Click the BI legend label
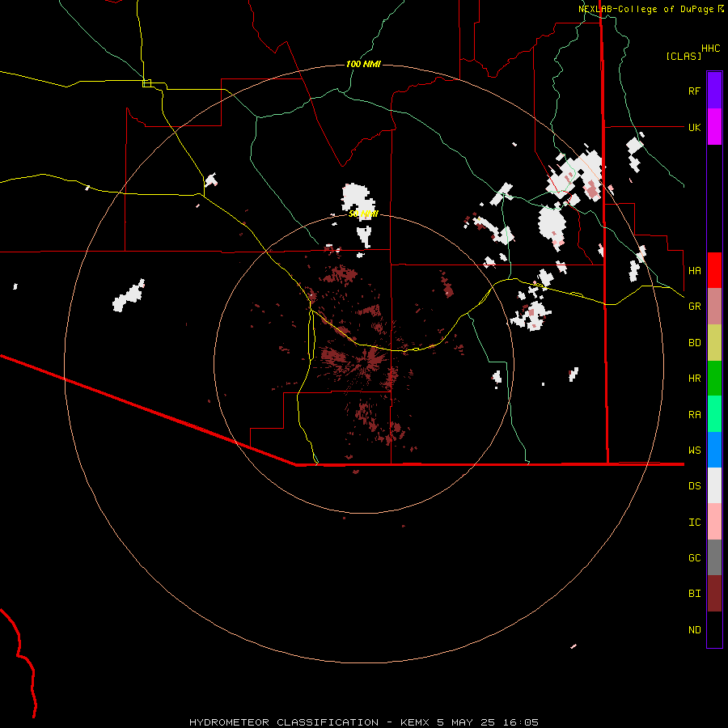The width and height of the screenshot is (728, 728). click(x=694, y=594)
